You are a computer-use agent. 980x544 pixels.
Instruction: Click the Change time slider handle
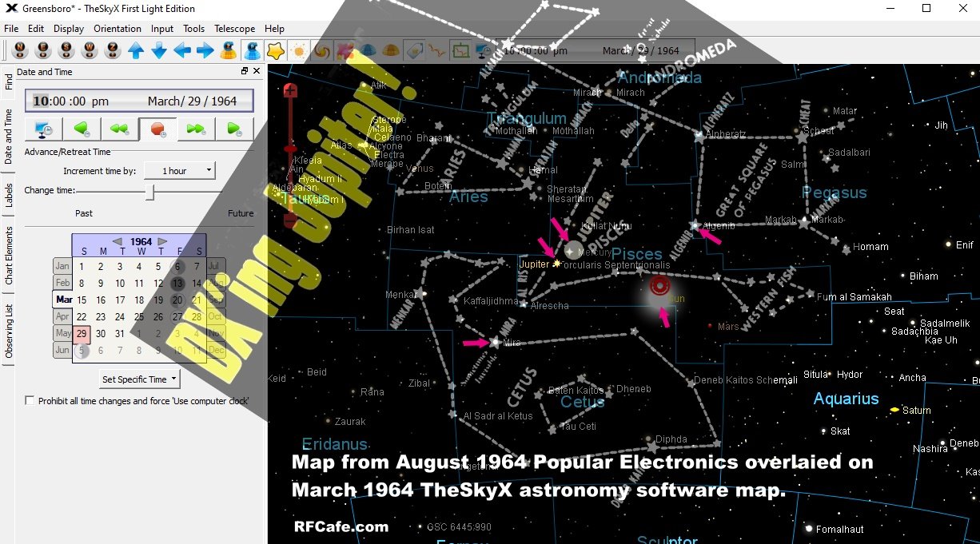[149, 192]
